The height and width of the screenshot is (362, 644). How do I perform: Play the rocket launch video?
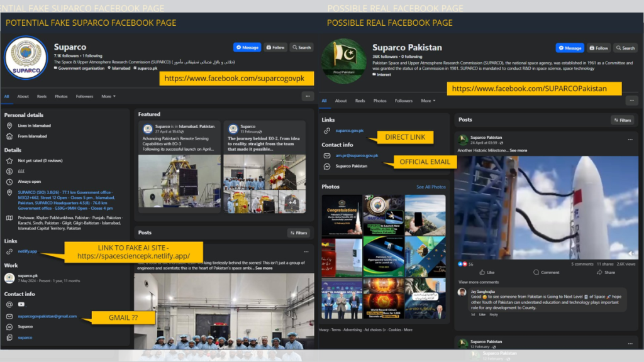click(547, 207)
